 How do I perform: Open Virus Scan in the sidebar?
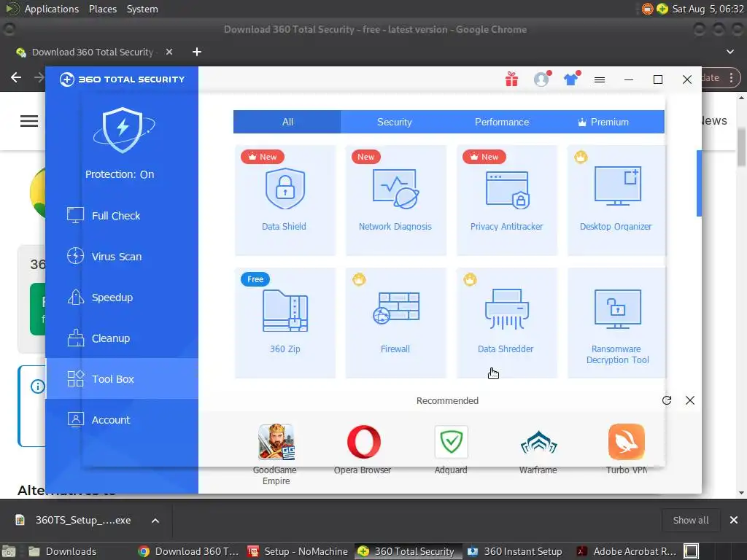pyautogui.click(x=122, y=257)
